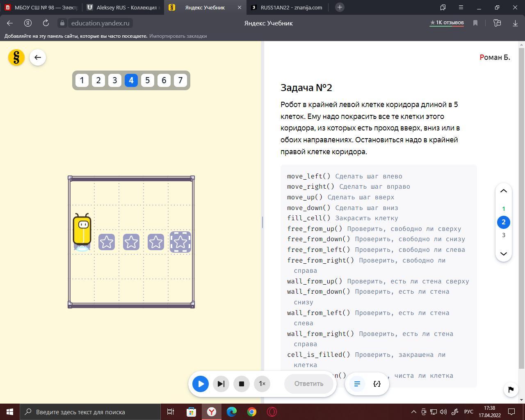Submit with the Ответить button
Viewport: 525px width, 420px height.
click(309, 384)
